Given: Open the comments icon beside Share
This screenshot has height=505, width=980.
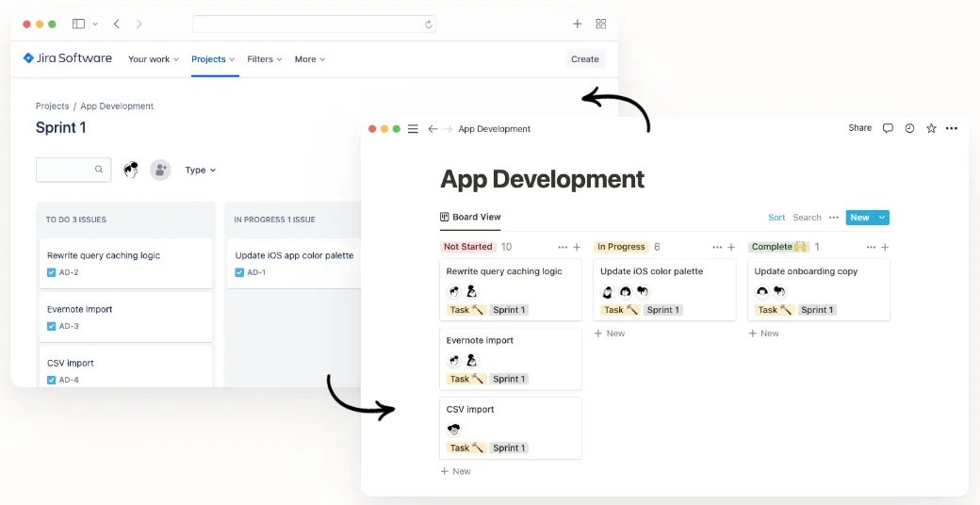Looking at the screenshot, I should [888, 128].
